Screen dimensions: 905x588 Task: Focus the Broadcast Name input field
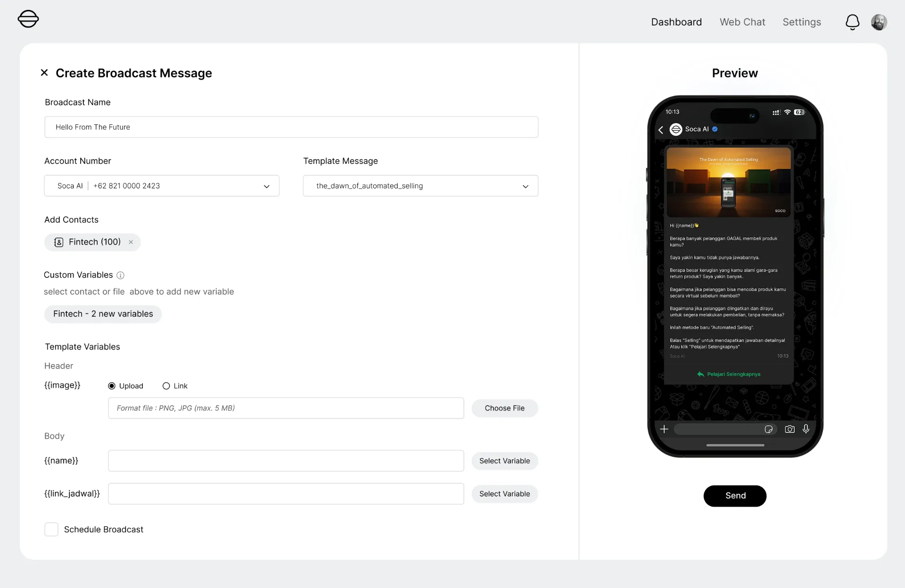pyautogui.click(x=291, y=127)
